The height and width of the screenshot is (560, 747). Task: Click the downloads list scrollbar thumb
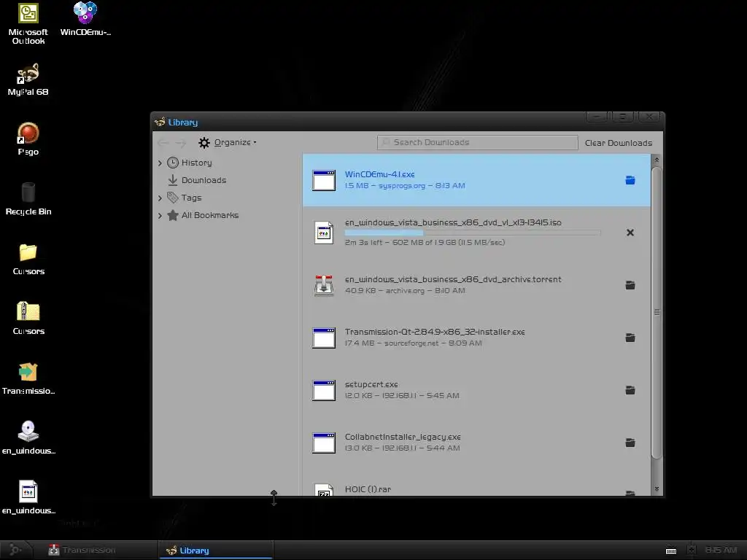tap(657, 313)
